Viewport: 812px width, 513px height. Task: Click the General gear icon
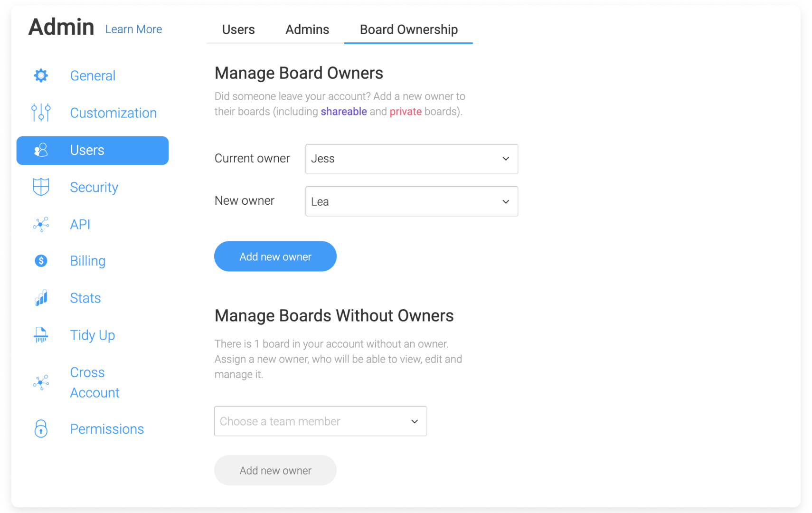(41, 76)
